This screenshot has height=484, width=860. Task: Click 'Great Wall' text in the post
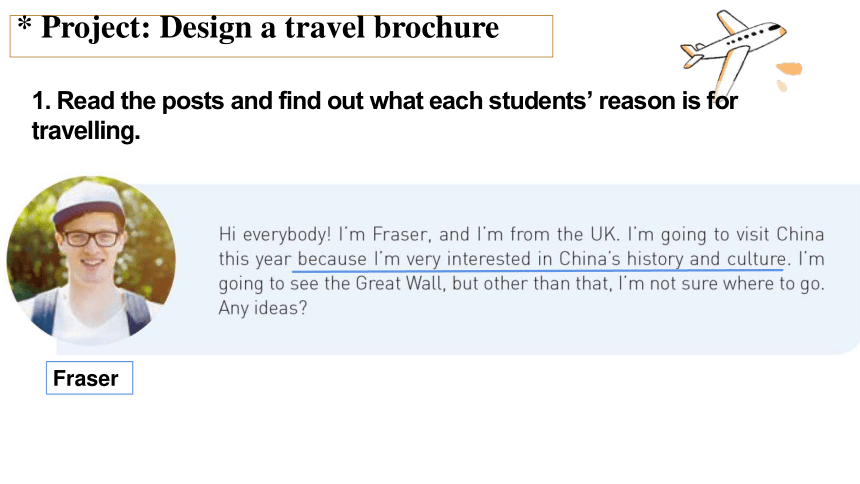click(400, 284)
